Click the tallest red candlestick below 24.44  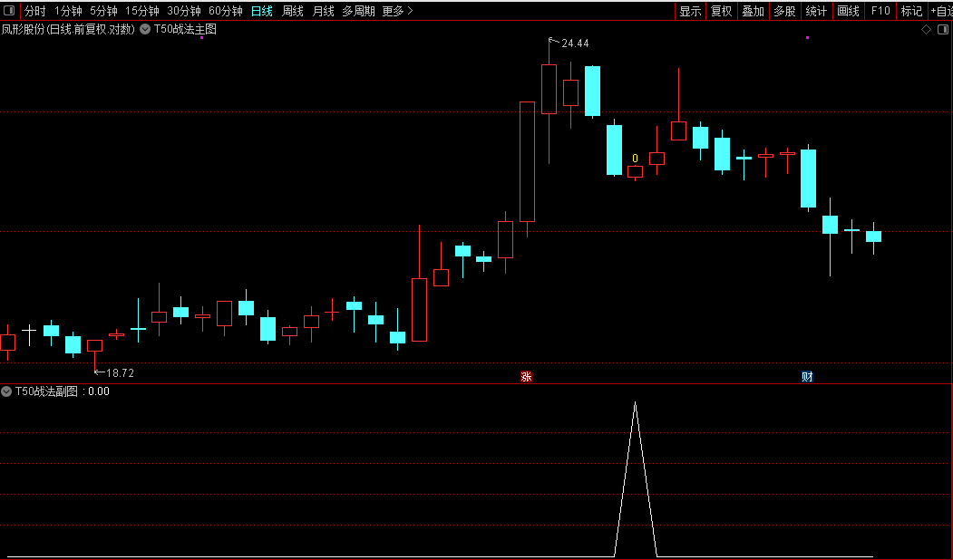tap(527, 161)
